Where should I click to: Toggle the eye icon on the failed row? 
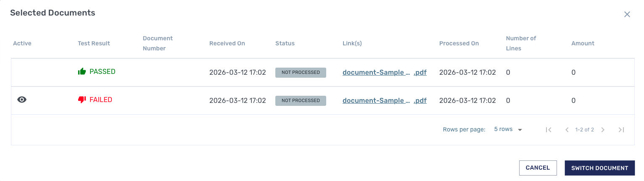click(22, 100)
